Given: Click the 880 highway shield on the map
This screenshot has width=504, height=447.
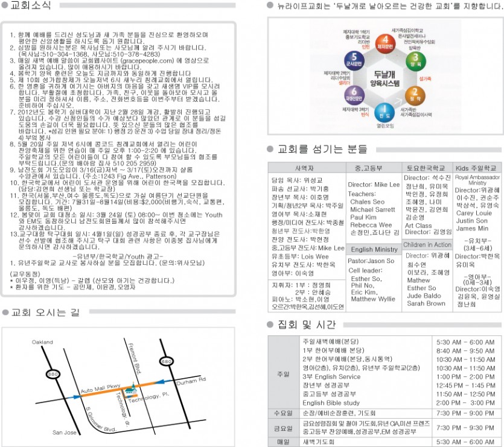Looking at the screenshot, I should [53, 374].
